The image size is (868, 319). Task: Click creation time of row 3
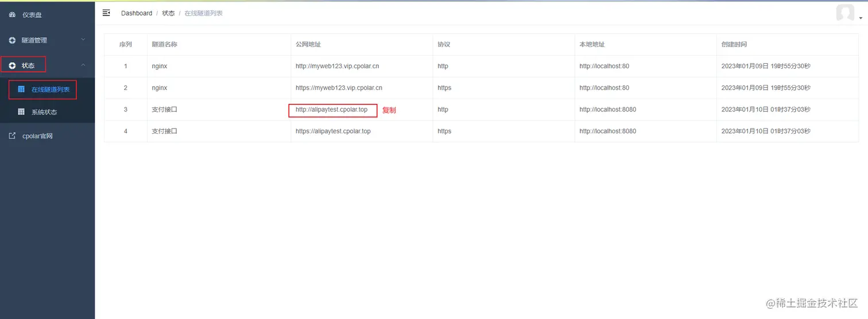point(766,110)
